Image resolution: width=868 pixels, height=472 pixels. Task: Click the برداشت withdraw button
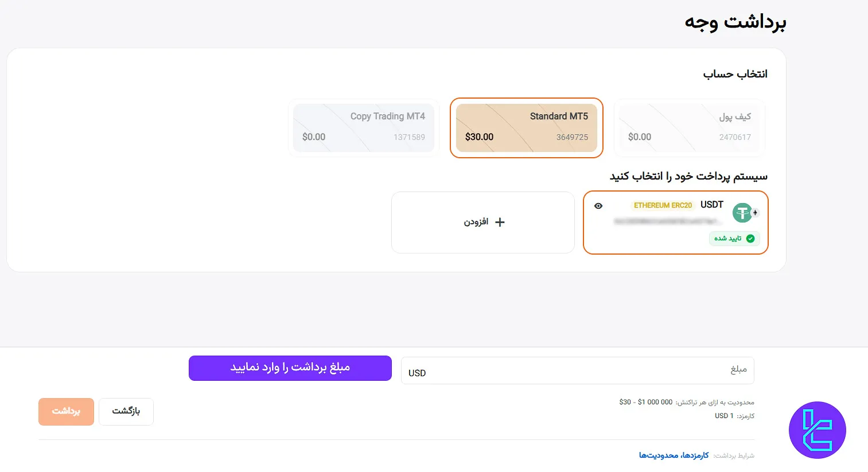pos(66,411)
